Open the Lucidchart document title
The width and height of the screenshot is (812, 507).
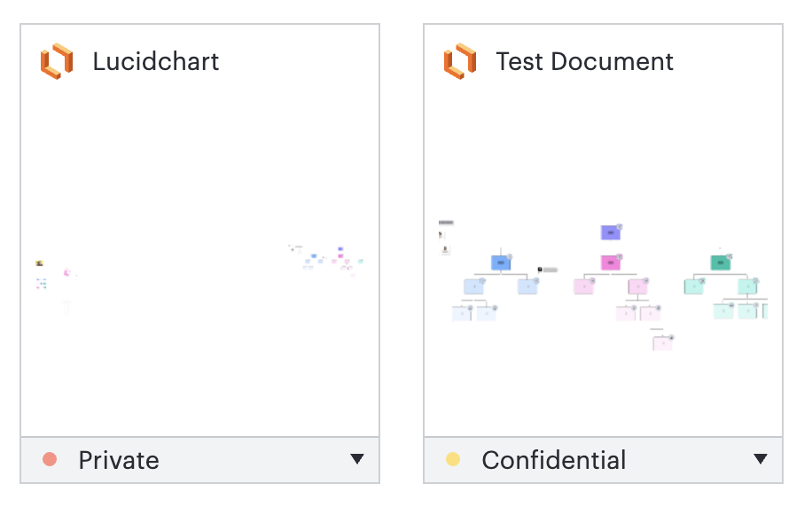click(156, 62)
